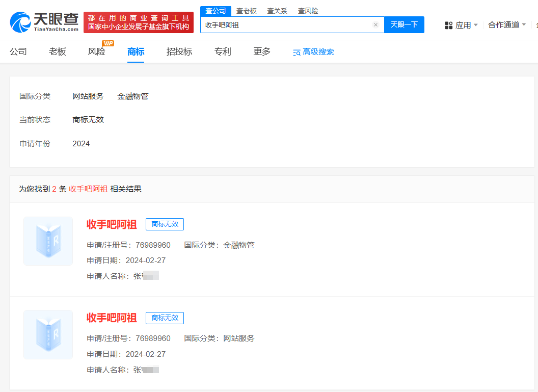Filter by 金融物管 international class
Image resolution: width=538 pixels, height=392 pixels.
point(133,96)
